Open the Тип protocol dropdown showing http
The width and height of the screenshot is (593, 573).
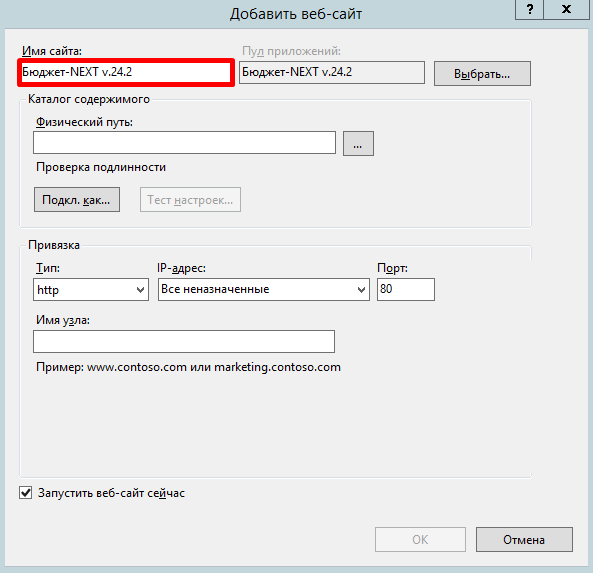(91, 290)
